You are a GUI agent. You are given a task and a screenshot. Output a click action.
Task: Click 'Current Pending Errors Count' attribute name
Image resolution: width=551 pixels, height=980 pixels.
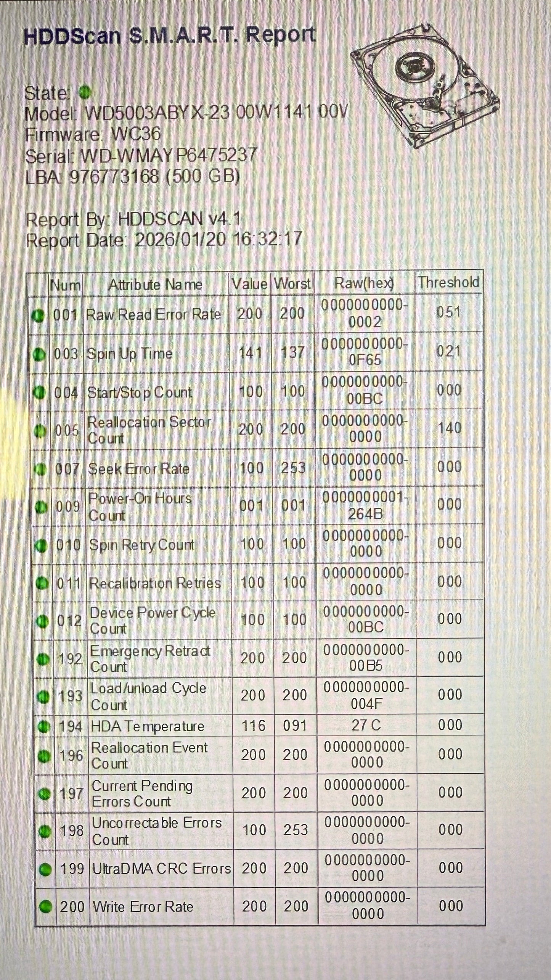tap(143, 794)
